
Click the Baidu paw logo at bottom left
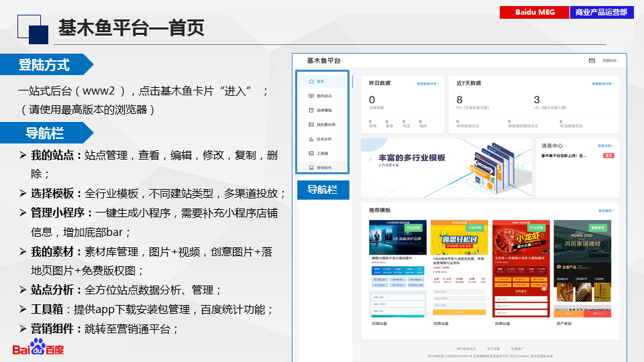pos(38,347)
